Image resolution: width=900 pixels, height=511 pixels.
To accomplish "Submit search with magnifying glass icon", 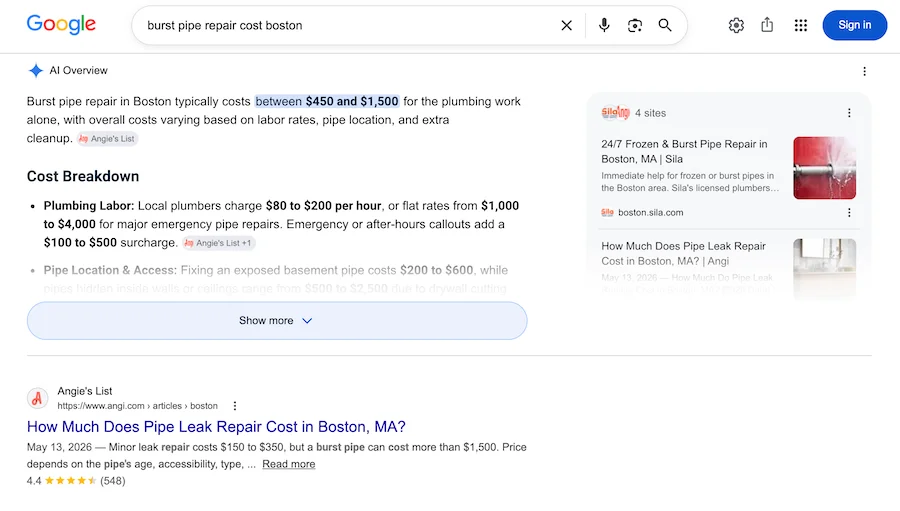I will [665, 25].
